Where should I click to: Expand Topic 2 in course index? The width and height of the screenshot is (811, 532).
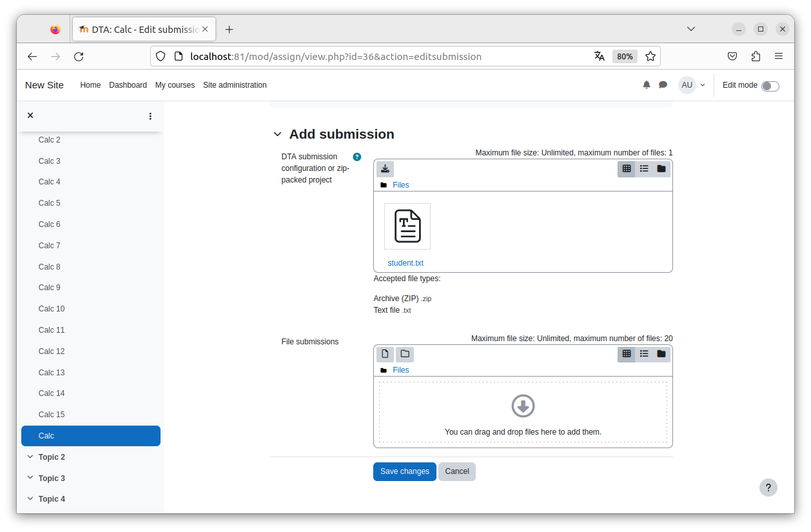[x=30, y=457]
